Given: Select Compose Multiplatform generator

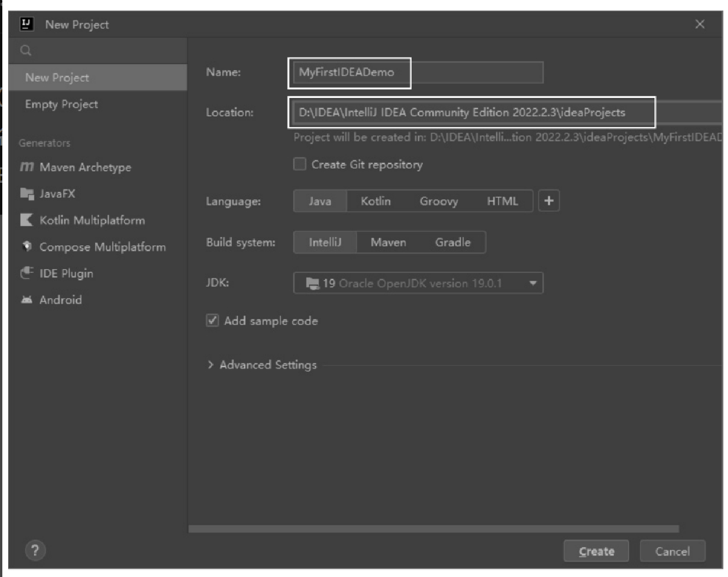Looking at the screenshot, I should pyautogui.click(x=98, y=246).
